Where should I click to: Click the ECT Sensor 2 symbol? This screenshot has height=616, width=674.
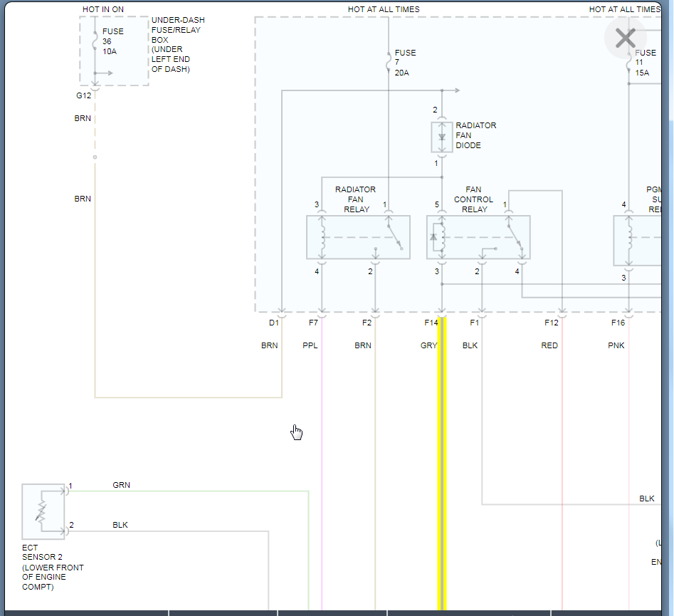[x=43, y=511]
